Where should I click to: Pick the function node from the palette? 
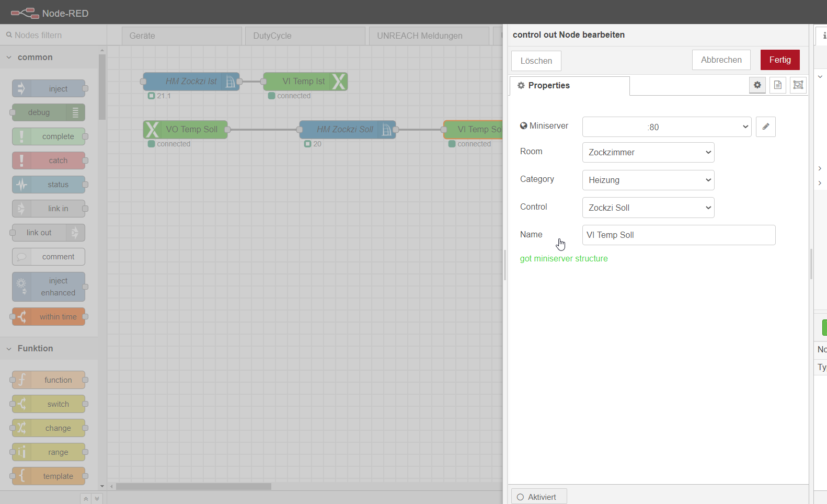pyautogui.click(x=49, y=380)
